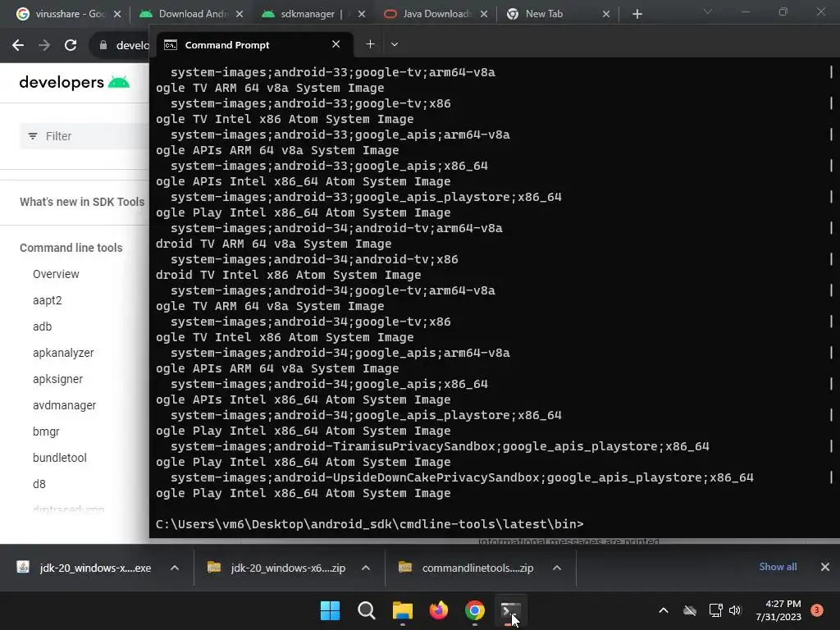The width and height of the screenshot is (840, 630).
Task: Launch Firefox from taskbar
Action: point(439,610)
